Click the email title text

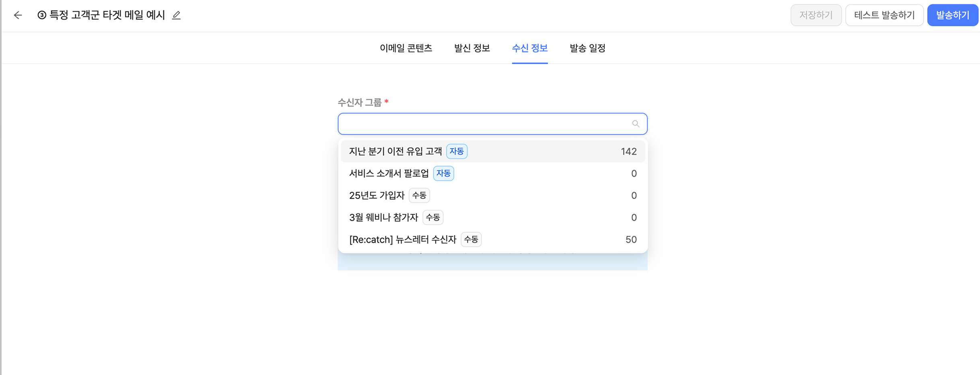[x=107, y=15]
